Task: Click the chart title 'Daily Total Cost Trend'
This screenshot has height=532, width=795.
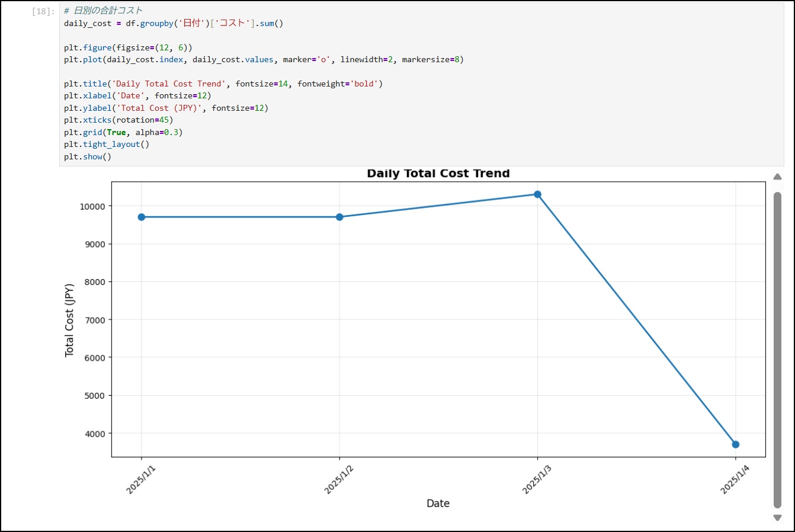Action: click(438, 174)
